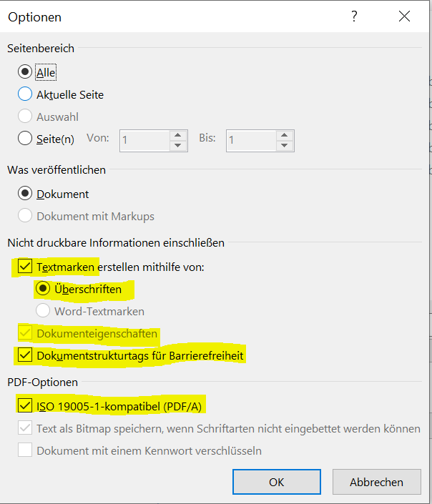Toggle Dokumentstrukturtags für Barrierefreiheit checkbox
Viewport: 432px width, 504px height.
coord(25,355)
